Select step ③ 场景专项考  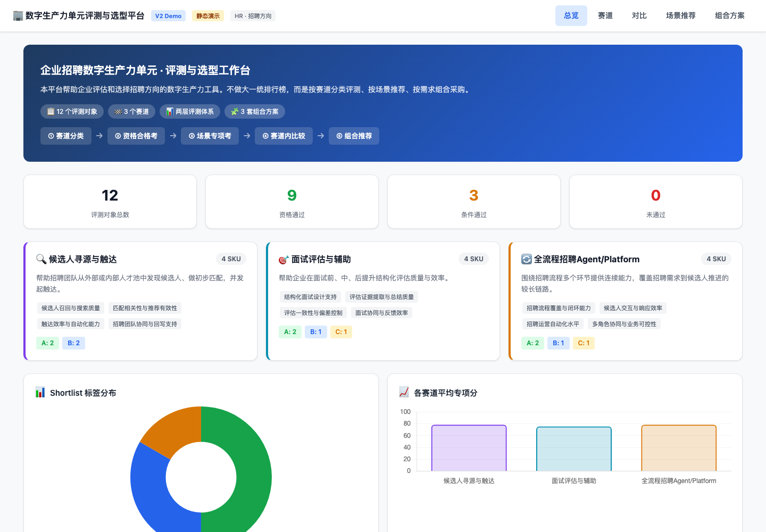pyautogui.click(x=210, y=136)
